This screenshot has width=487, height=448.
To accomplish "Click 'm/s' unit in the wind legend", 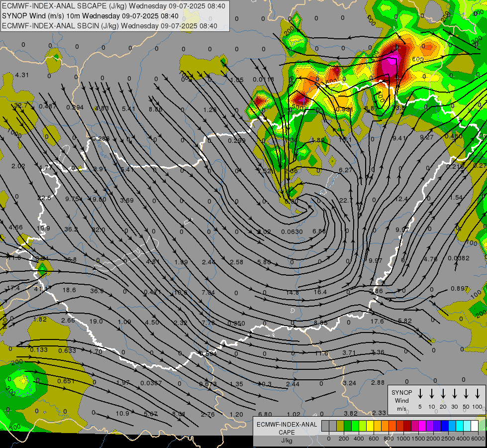I will 401,409.
